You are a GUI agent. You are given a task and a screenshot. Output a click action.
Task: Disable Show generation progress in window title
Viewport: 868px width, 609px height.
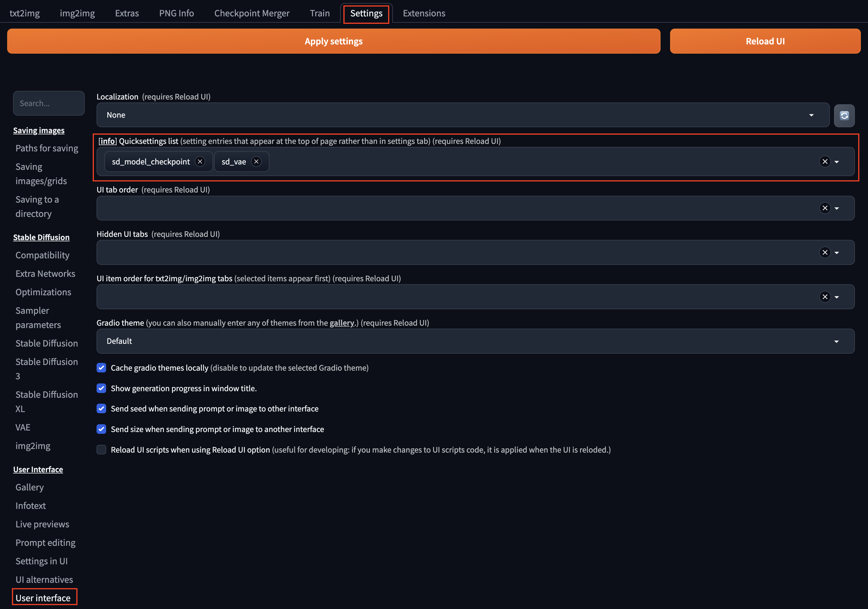(x=101, y=388)
